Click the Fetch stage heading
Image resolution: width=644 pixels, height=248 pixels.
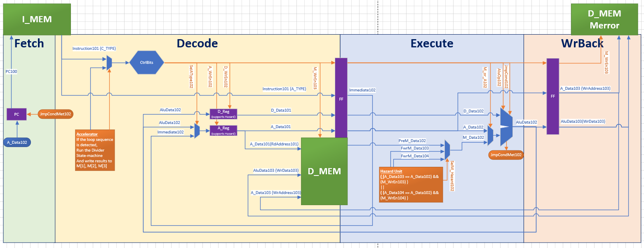[29, 43]
